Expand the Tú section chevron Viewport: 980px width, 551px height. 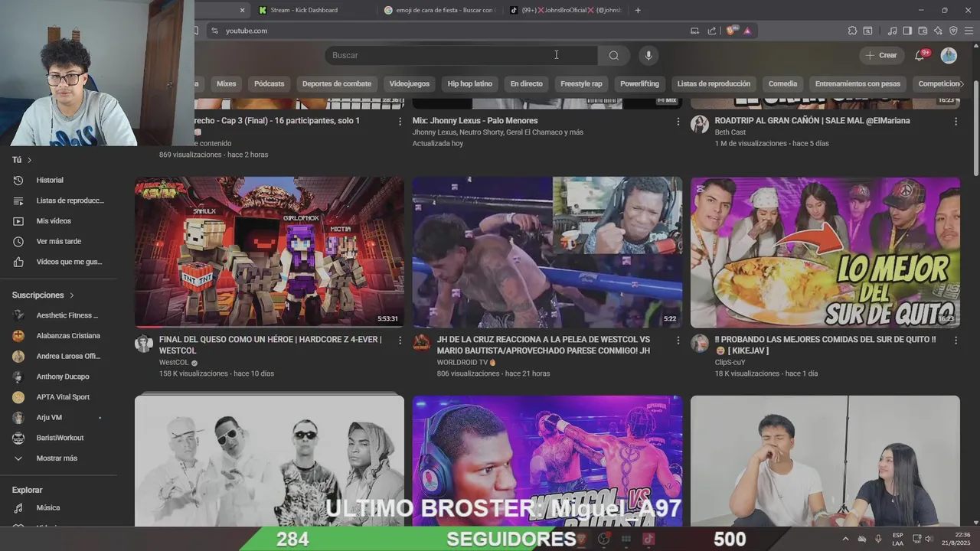30,160
